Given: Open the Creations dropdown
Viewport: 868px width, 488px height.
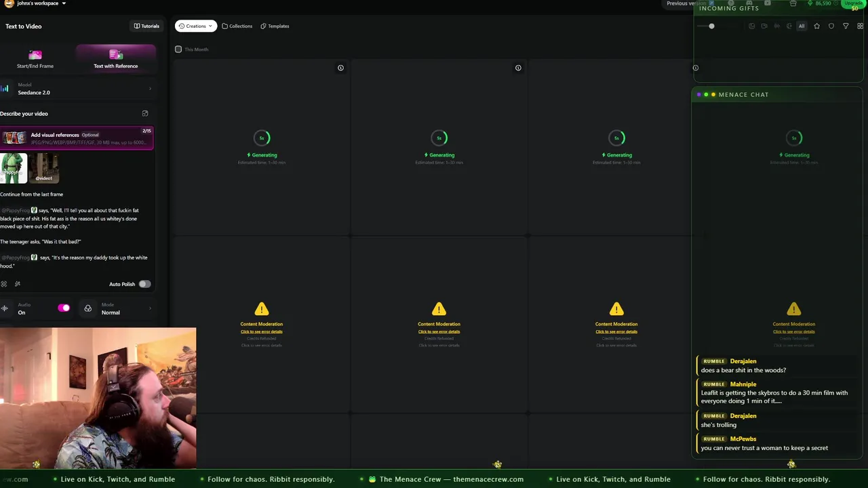Looking at the screenshot, I should tap(196, 26).
